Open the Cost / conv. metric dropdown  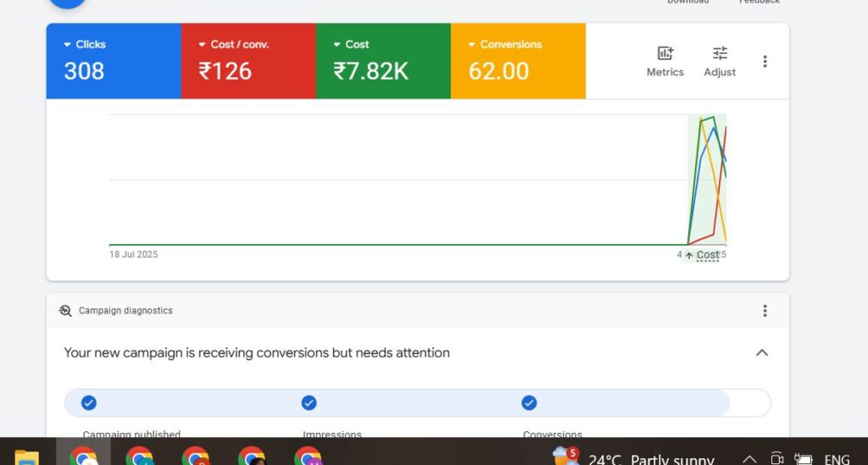coord(203,44)
